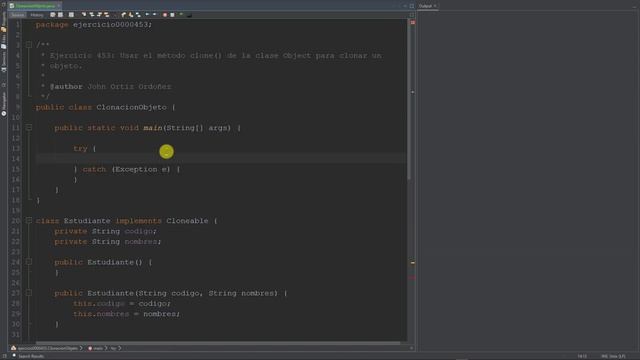Click the Comment toolbar icon
Screen dimensions: 640x360
coord(181,15)
